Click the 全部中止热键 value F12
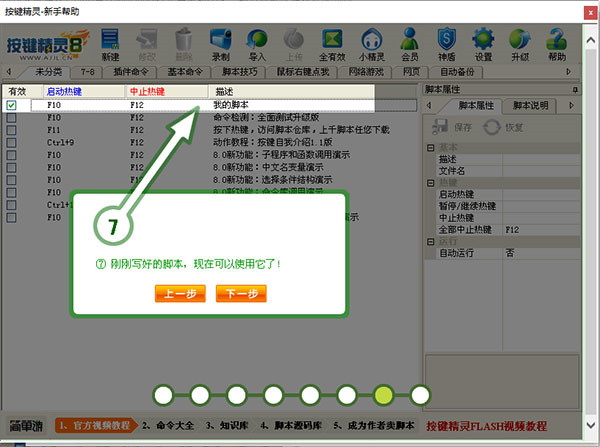600x447 pixels. click(542, 230)
